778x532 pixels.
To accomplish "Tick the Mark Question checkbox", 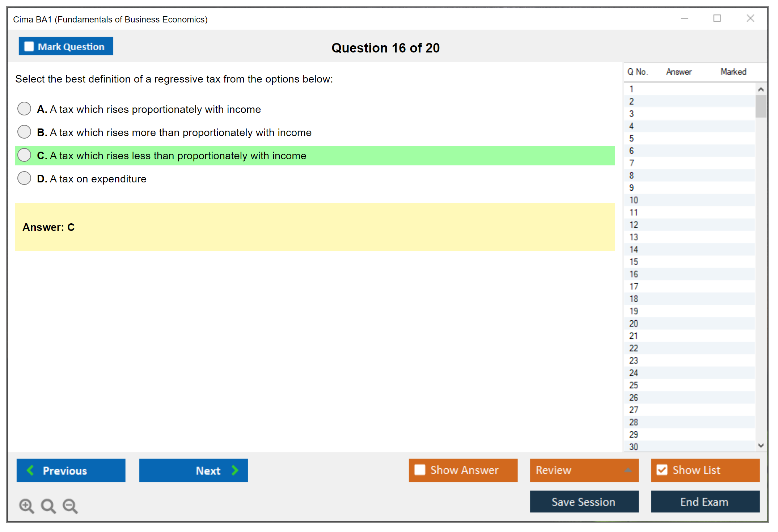I will click(x=29, y=46).
